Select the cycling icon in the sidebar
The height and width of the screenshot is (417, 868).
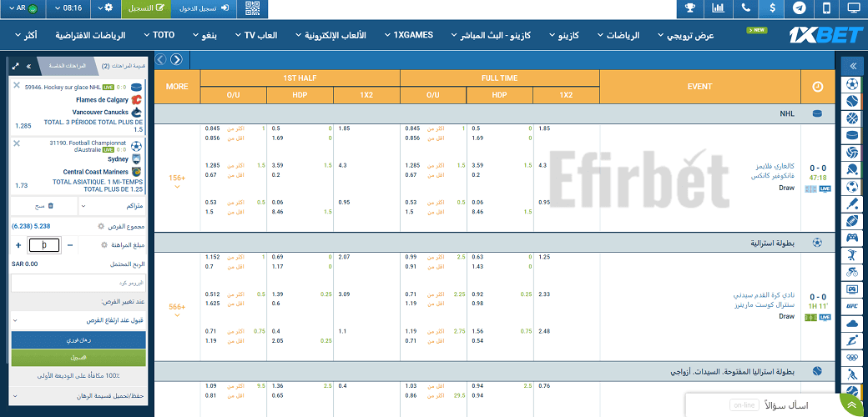click(852, 272)
